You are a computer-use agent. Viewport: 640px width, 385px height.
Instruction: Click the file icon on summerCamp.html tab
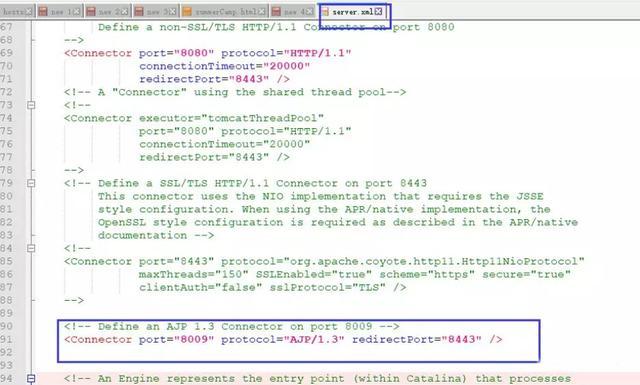tap(187, 11)
